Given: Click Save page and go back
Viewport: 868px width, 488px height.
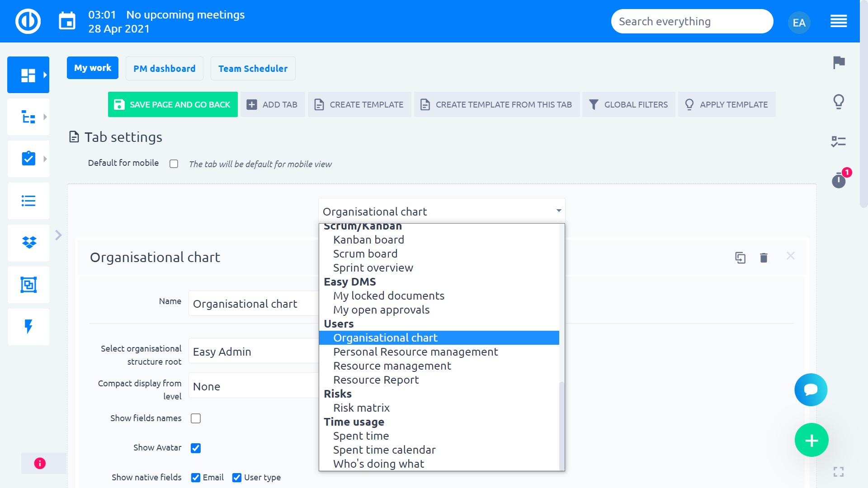Looking at the screenshot, I should (x=173, y=105).
